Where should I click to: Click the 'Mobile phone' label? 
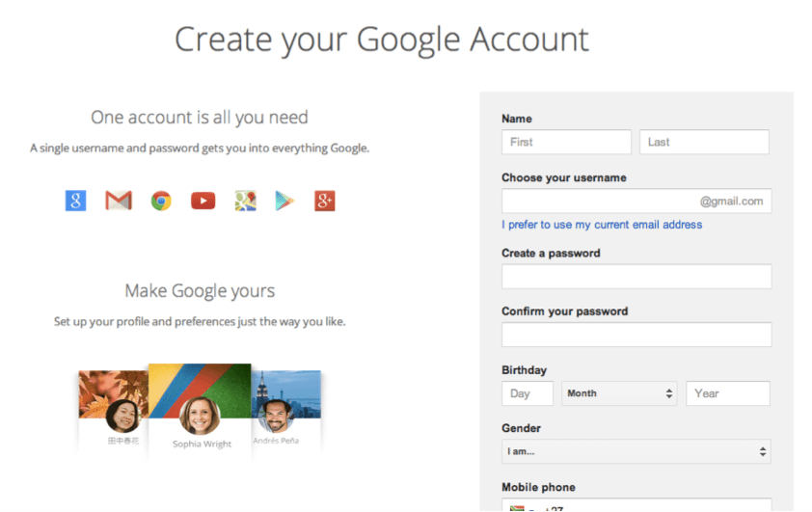tap(538, 487)
